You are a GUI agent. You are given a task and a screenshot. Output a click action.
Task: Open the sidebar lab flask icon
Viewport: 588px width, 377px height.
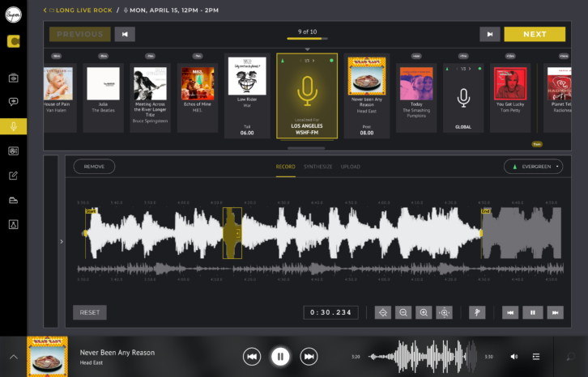(x=14, y=224)
